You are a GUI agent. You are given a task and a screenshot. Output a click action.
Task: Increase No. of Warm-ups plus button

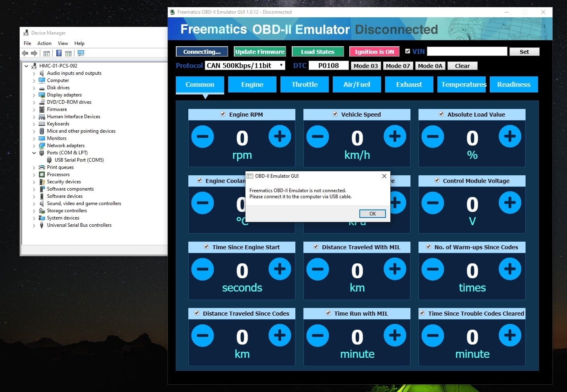pyautogui.click(x=510, y=269)
